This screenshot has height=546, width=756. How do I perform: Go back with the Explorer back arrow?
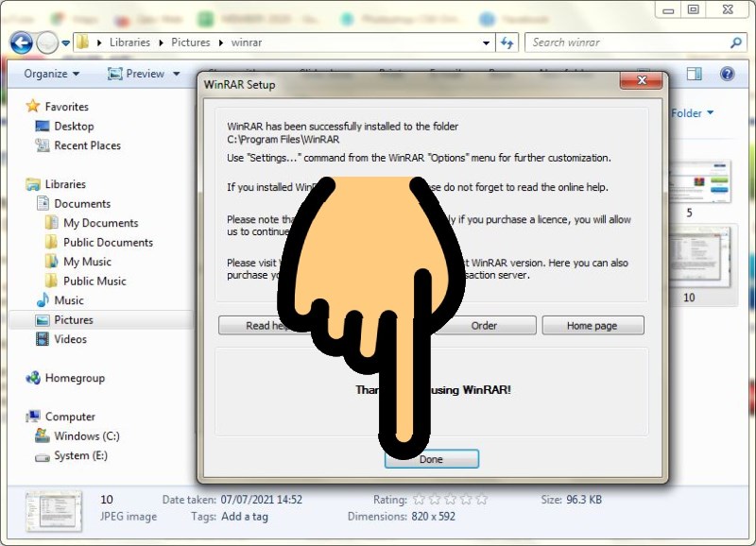[x=21, y=43]
